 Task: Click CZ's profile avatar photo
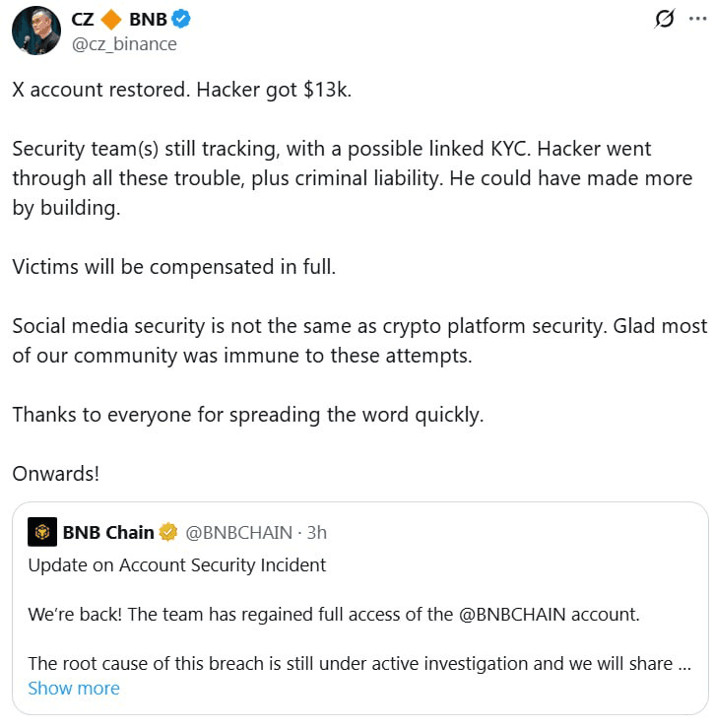pyautogui.click(x=36, y=31)
